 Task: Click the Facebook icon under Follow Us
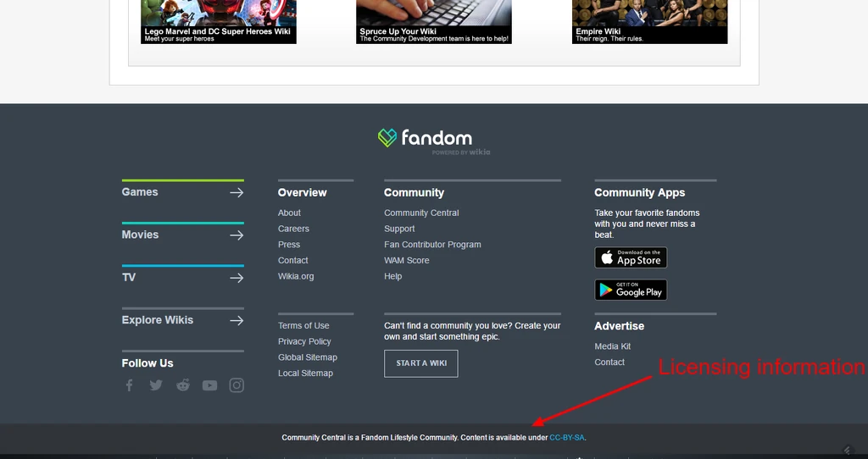pos(130,385)
